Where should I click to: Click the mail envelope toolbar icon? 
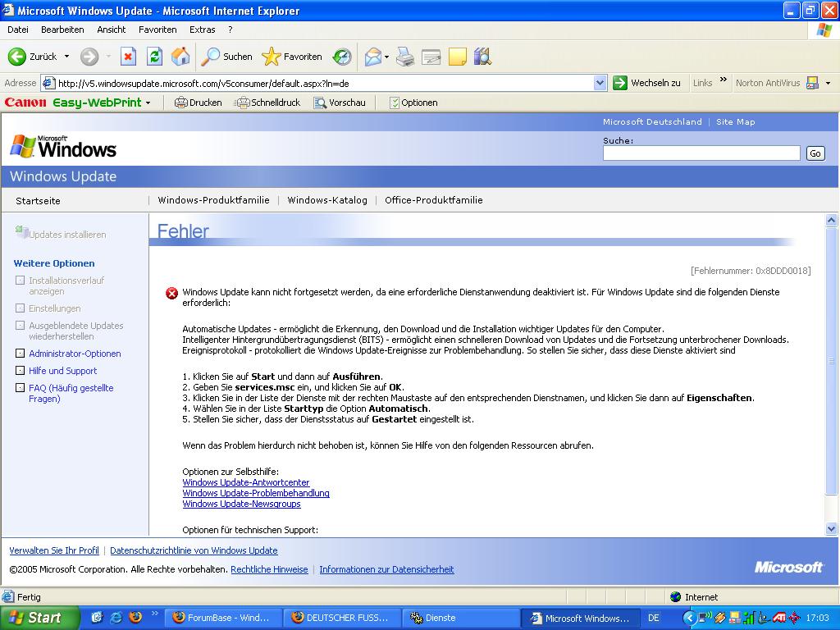[x=373, y=57]
